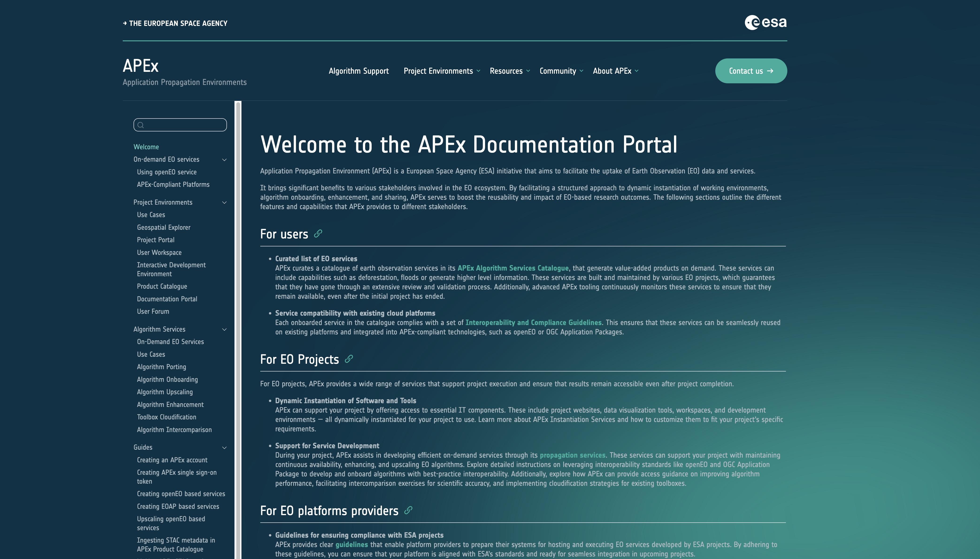Open Algorithm Support in top navigation

click(x=359, y=71)
